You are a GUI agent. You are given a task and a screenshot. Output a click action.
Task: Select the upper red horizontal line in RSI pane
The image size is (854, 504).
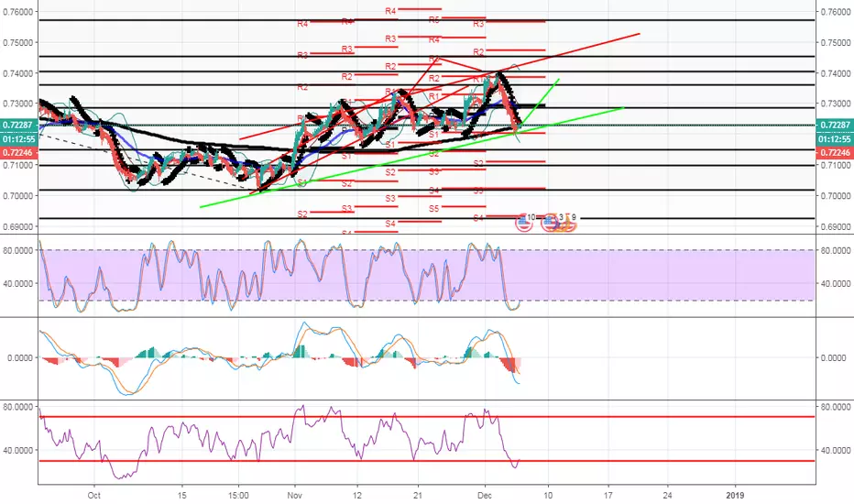point(426,417)
